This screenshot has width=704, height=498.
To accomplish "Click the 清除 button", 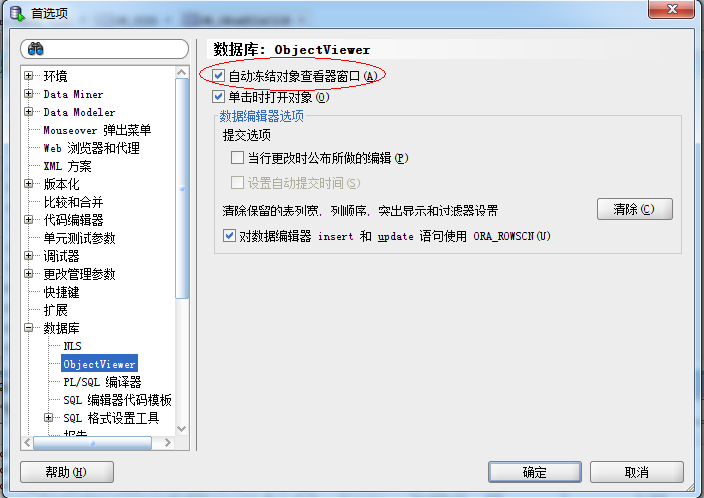I will click(x=634, y=209).
